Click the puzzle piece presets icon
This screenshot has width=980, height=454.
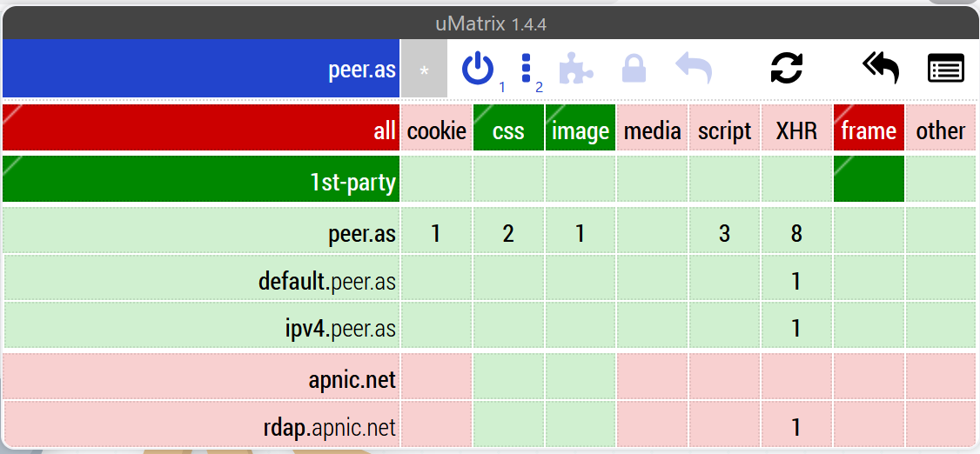coord(576,68)
